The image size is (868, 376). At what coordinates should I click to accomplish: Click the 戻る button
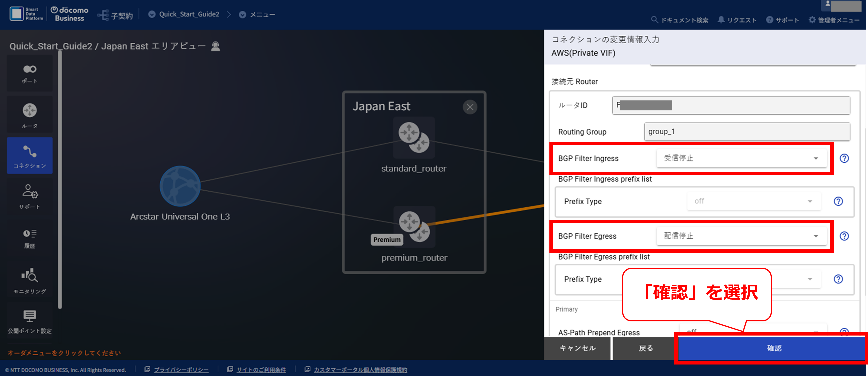(646, 348)
